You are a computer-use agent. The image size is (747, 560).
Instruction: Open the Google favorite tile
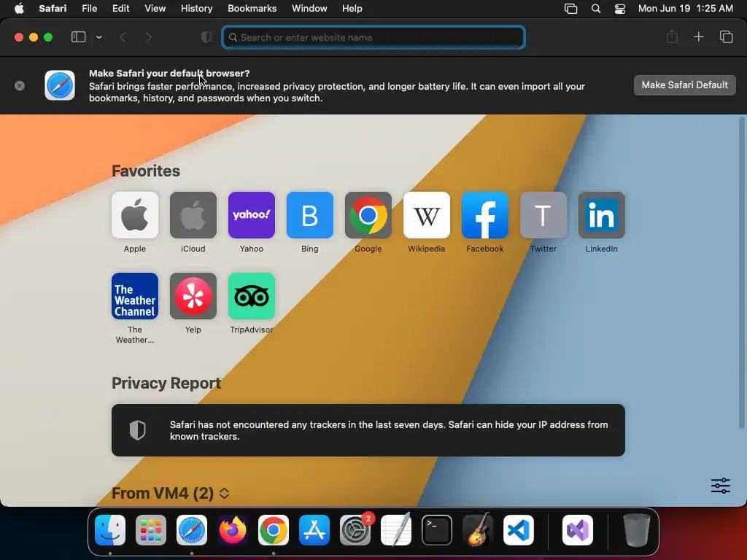[368, 215]
